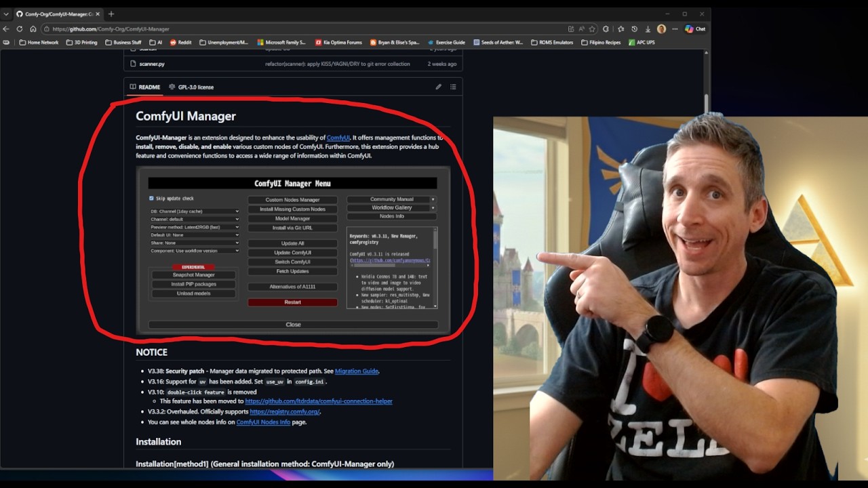Open the Exercise Guide bookmark
Image resolution: width=868 pixels, height=488 pixels.
[x=446, y=42]
